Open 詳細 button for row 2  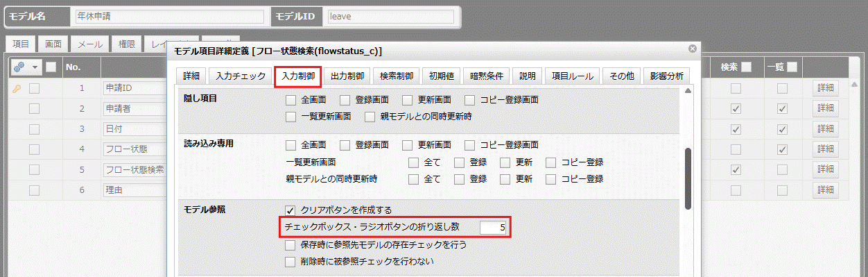826,108
